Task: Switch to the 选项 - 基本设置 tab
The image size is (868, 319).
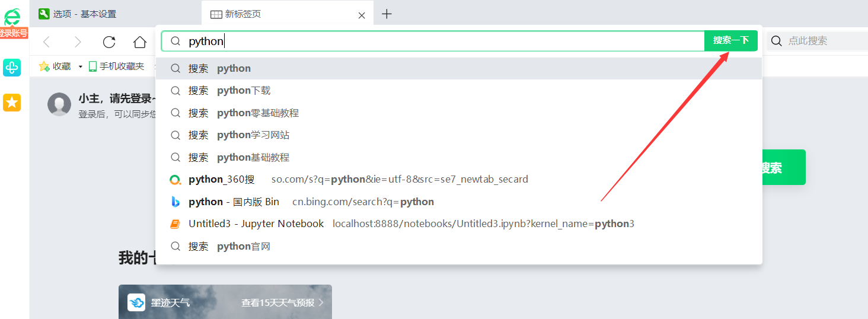Action: click(116, 14)
